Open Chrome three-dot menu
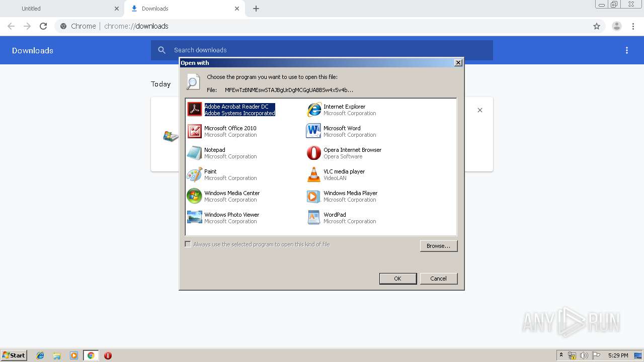This screenshot has width=644, height=362. [633, 26]
